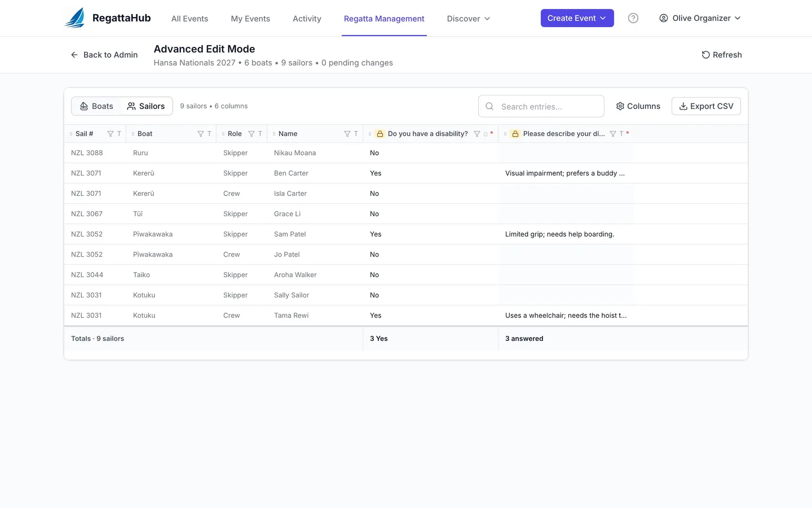
Task: Click the text type icon in Name header
Action: tap(356, 134)
